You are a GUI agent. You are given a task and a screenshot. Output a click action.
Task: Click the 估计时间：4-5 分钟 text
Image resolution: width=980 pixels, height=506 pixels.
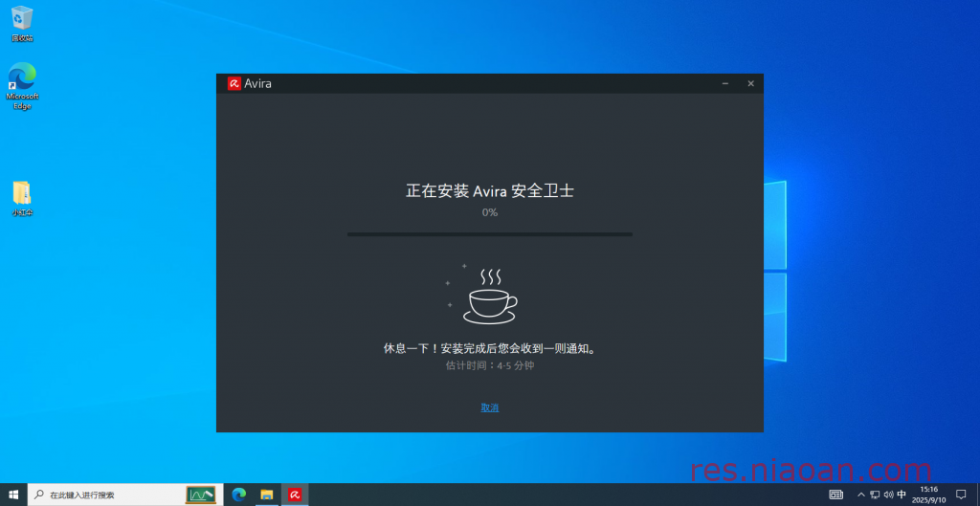coord(490,365)
